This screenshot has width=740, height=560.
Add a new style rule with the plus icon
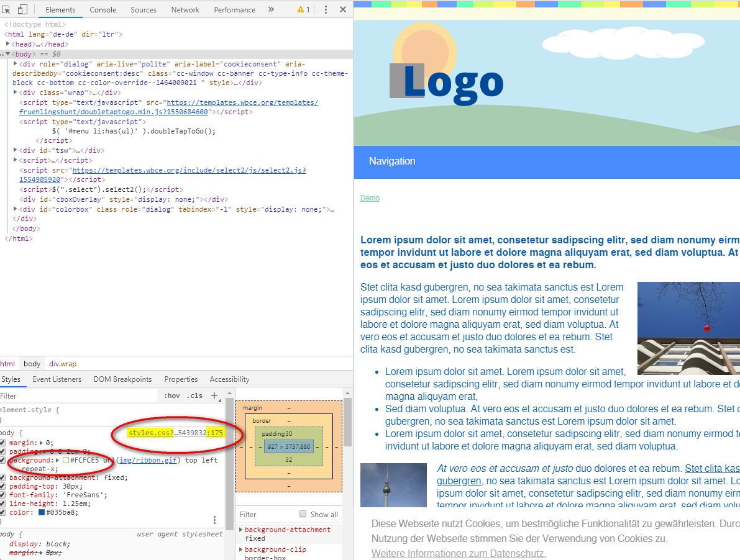coord(214,395)
